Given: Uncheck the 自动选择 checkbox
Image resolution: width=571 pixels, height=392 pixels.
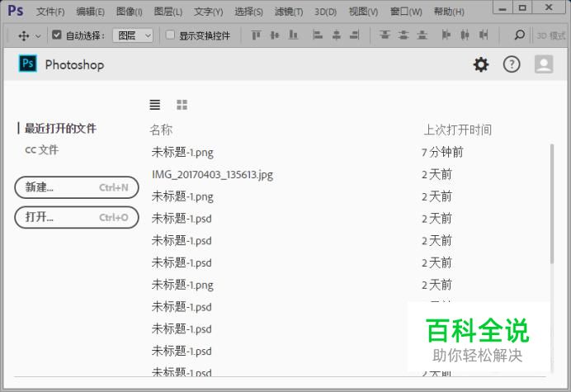Looking at the screenshot, I should coord(56,35).
